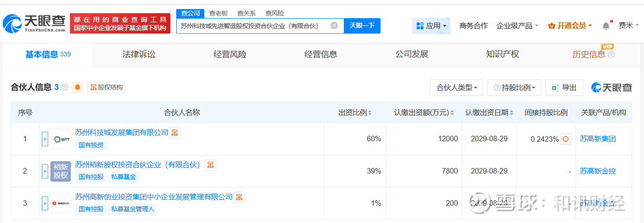Click the notification bell icon in header
644x223 pixels.
point(606,26)
